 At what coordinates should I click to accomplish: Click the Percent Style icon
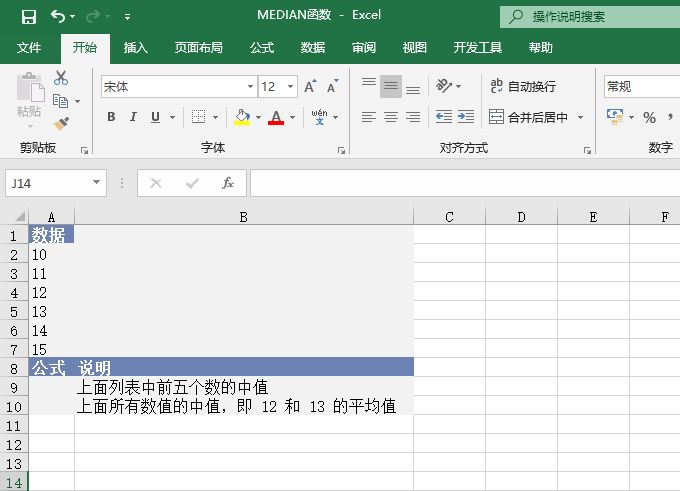649,118
